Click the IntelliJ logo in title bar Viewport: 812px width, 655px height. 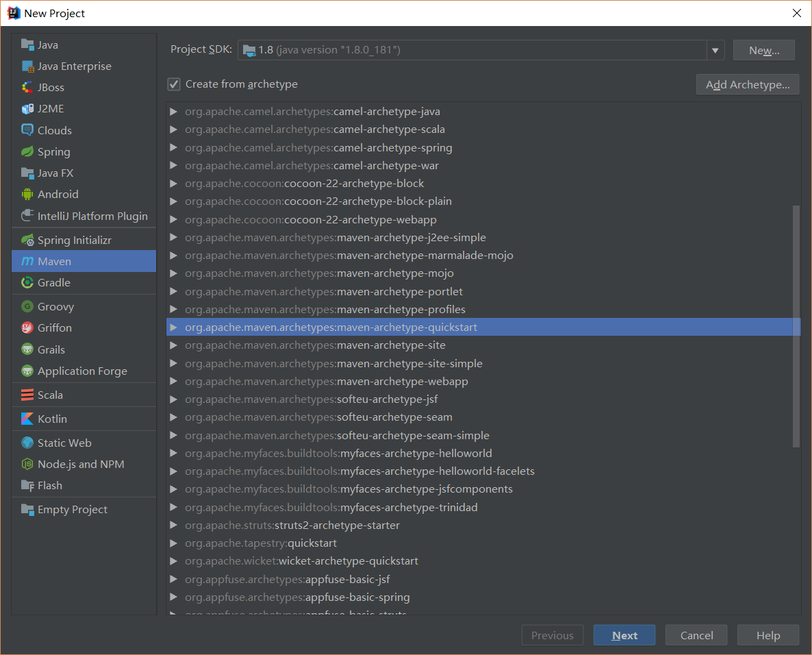click(14, 13)
